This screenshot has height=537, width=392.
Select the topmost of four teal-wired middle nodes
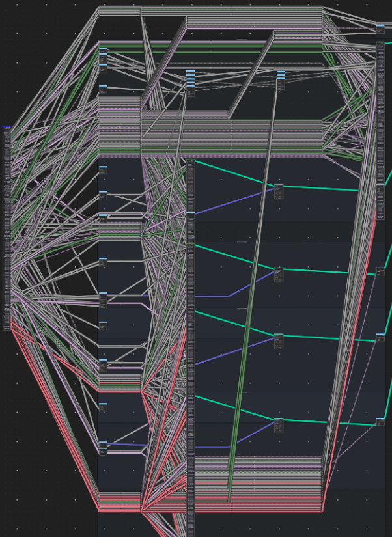(279, 192)
